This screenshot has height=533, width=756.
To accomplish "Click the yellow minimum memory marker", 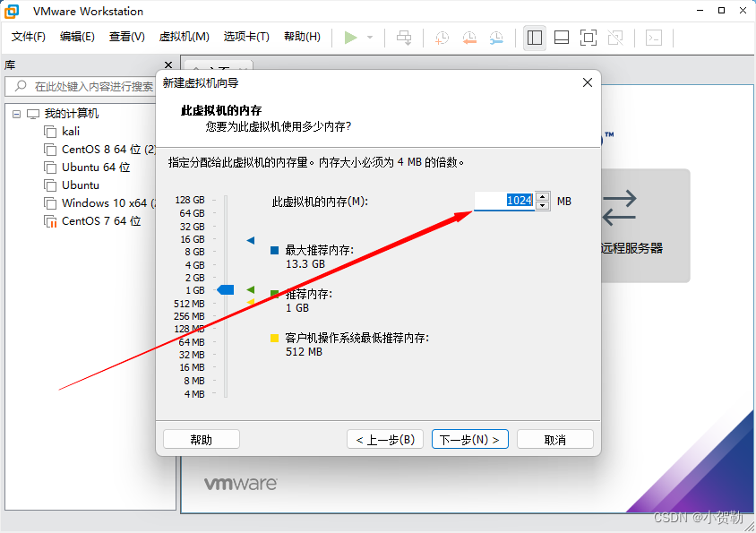I will click(251, 302).
